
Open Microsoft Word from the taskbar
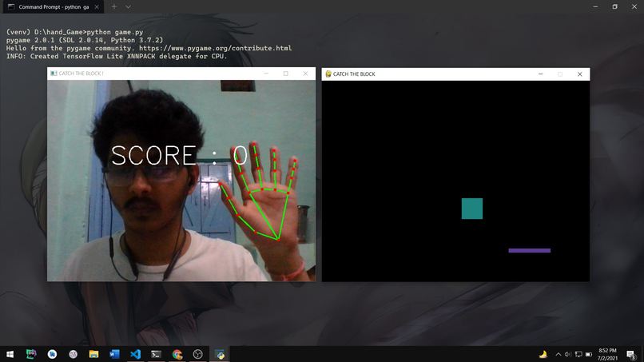click(x=114, y=354)
